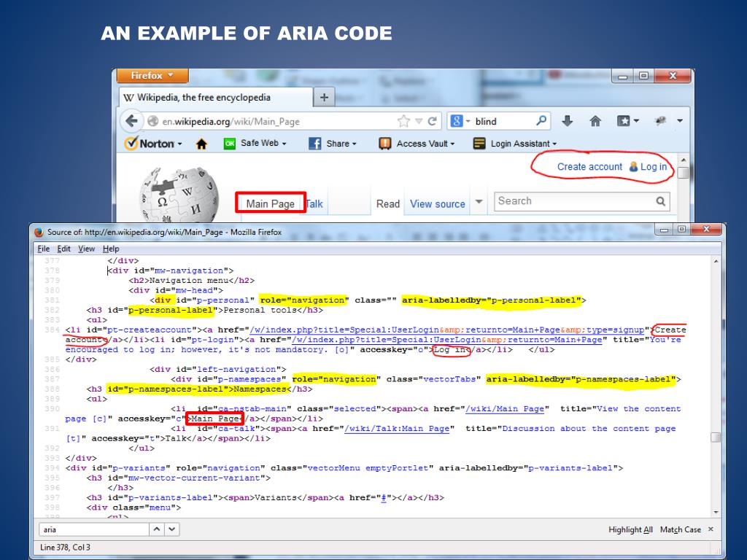Expand the more actions arrow beside View source
The width and height of the screenshot is (747, 560).
click(x=479, y=201)
